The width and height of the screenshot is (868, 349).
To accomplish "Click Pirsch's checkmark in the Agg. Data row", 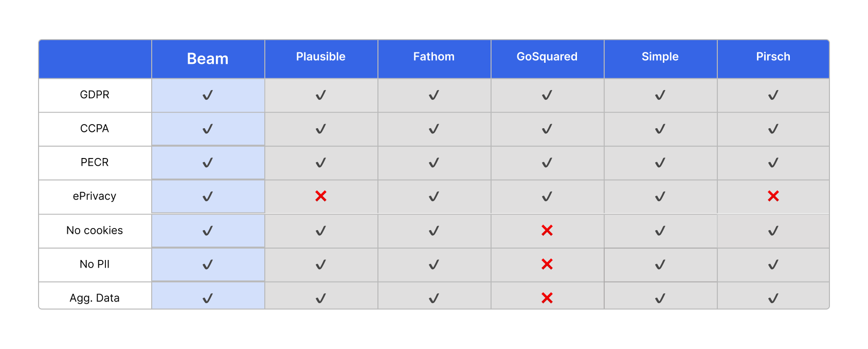I will [x=773, y=299].
